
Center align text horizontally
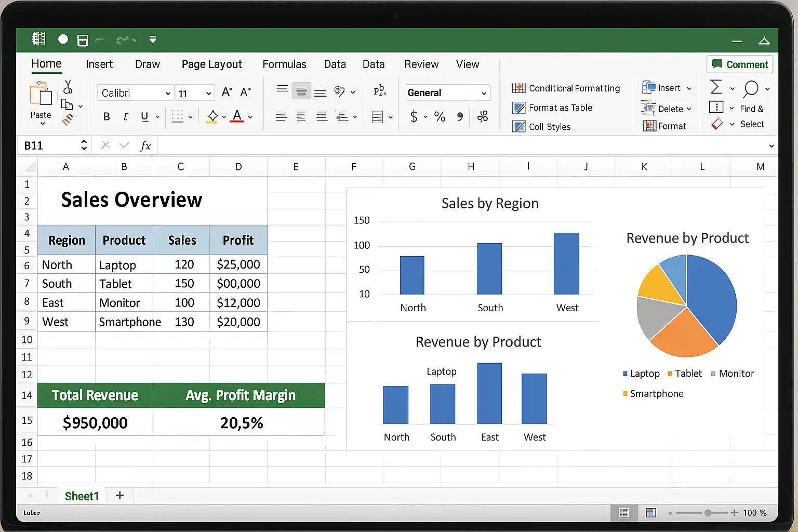[x=301, y=117]
